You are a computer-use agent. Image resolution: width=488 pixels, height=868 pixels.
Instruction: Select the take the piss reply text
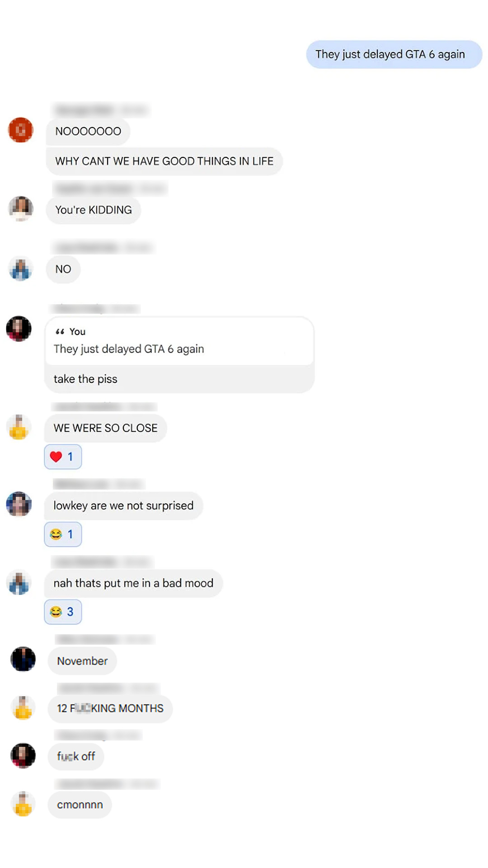[85, 379]
